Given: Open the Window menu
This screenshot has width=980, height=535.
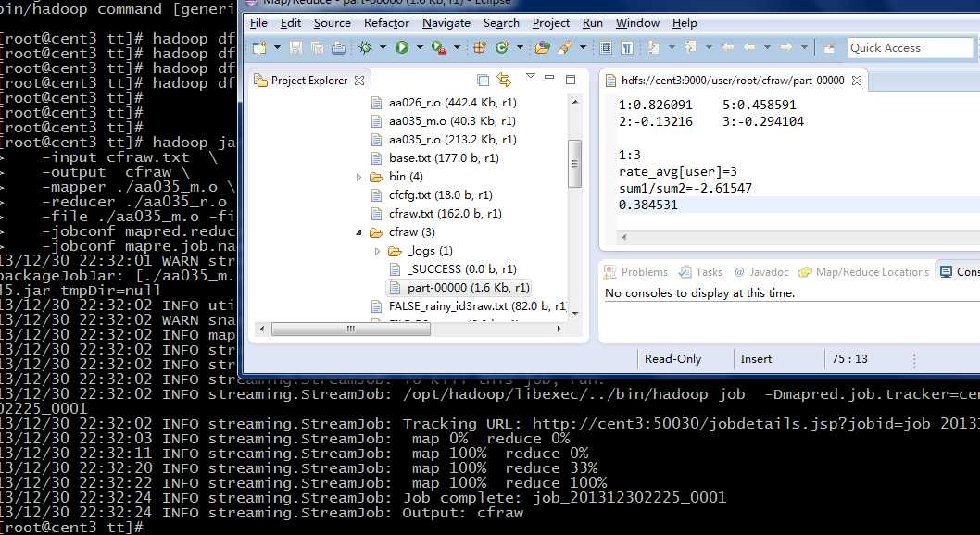Looking at the screenshot, I should pyautogui.click(x=637, y=23).
